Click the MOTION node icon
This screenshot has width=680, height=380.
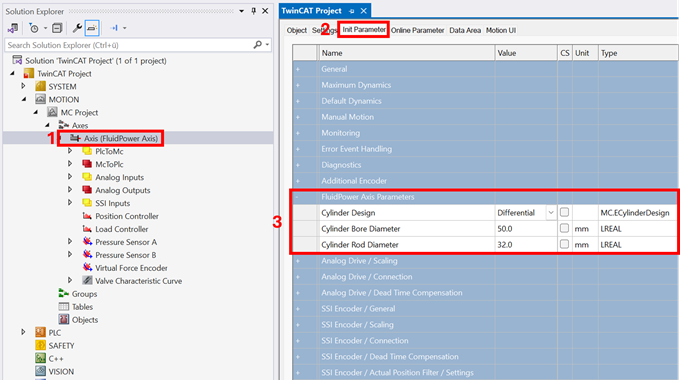(40, 99)
